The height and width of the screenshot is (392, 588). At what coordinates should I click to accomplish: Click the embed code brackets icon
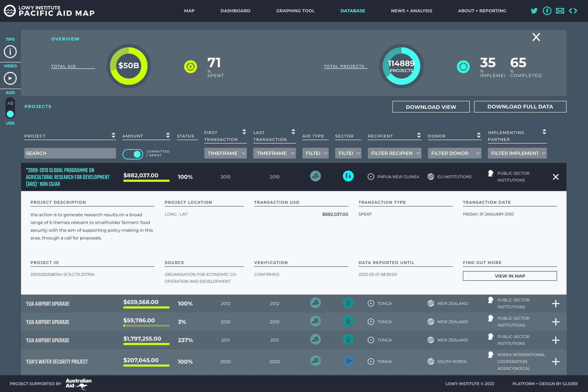[573, 11]
